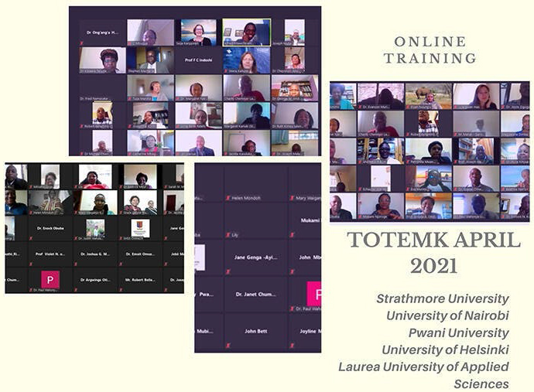Click the Pwani University text
This screenshot has width=534, height=392.
(459, 332)
